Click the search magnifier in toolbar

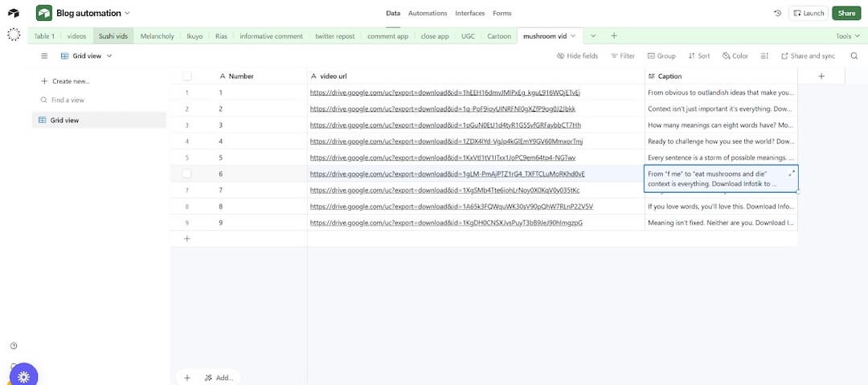click(x=854, y=56)
